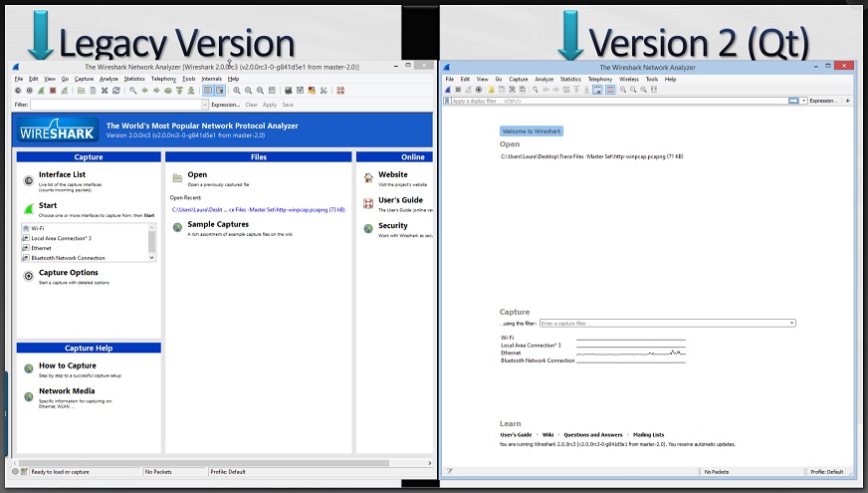Click Profile: Default in Qt status bar
The image size is (868, 493).
coord(826,472)
